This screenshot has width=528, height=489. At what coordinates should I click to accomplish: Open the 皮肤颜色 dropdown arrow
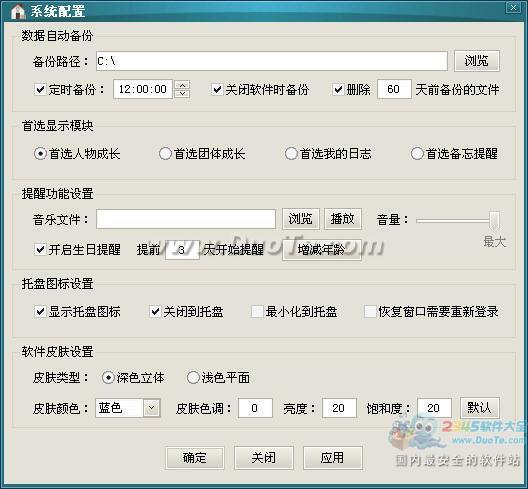point(152,408)
